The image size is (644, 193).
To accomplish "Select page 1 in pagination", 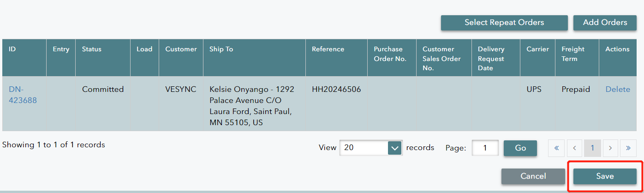I will tap(592, 148).
